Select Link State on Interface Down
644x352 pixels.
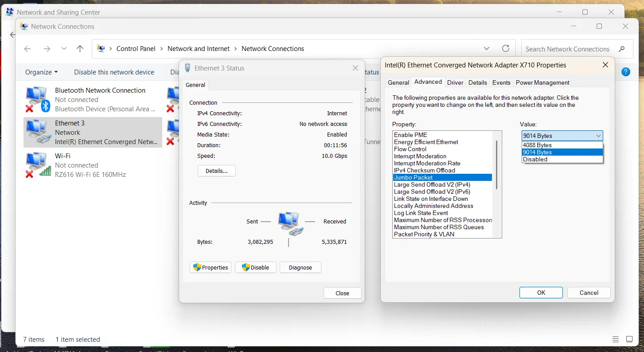442,199
